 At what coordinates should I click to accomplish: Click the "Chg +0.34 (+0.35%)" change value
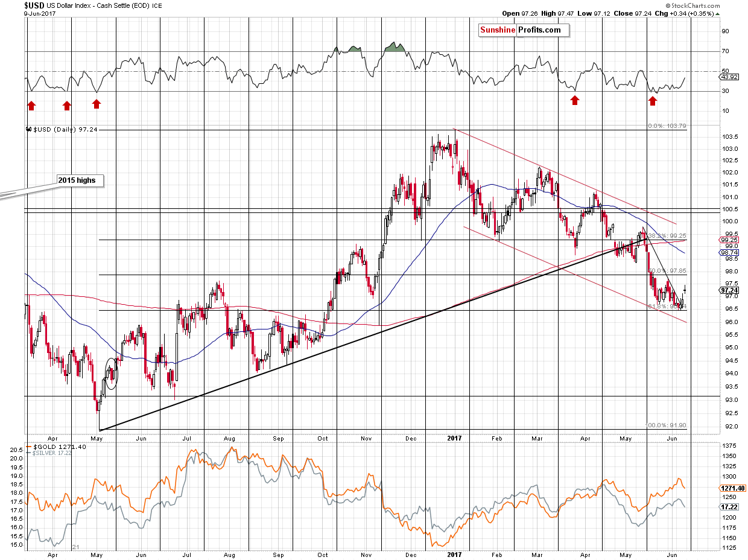[x=686, y=13]
